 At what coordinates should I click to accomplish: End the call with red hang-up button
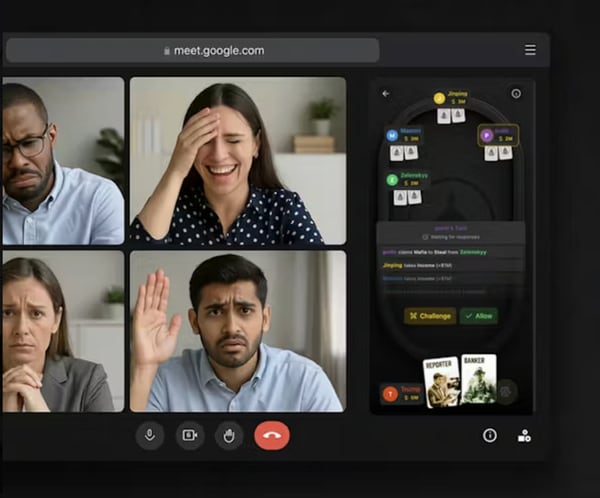coord(271,435)
